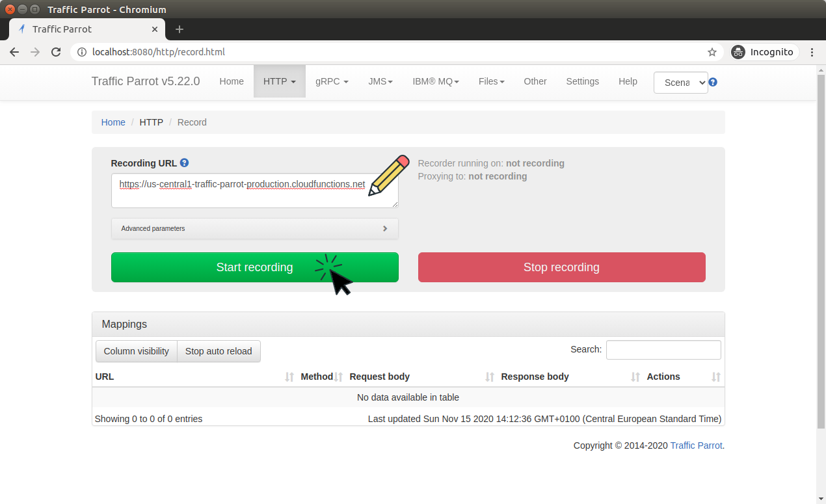Screen dimensions: 826x504
Task: Go back using browser back arrow
Action: click(x=14, y=52)
